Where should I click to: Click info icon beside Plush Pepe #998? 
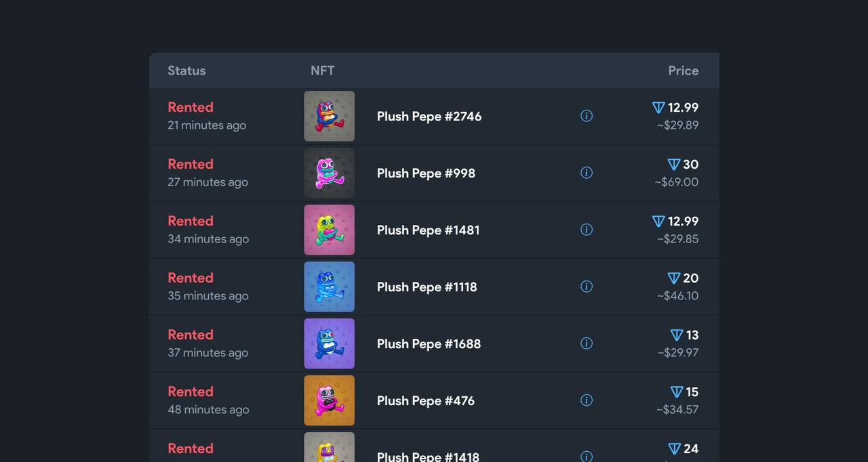[587, 173]
